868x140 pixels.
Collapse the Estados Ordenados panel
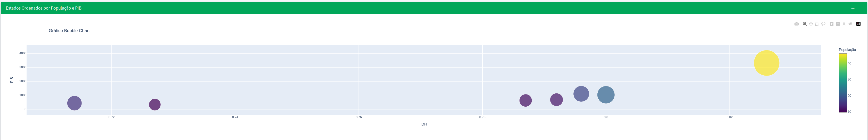853,9
